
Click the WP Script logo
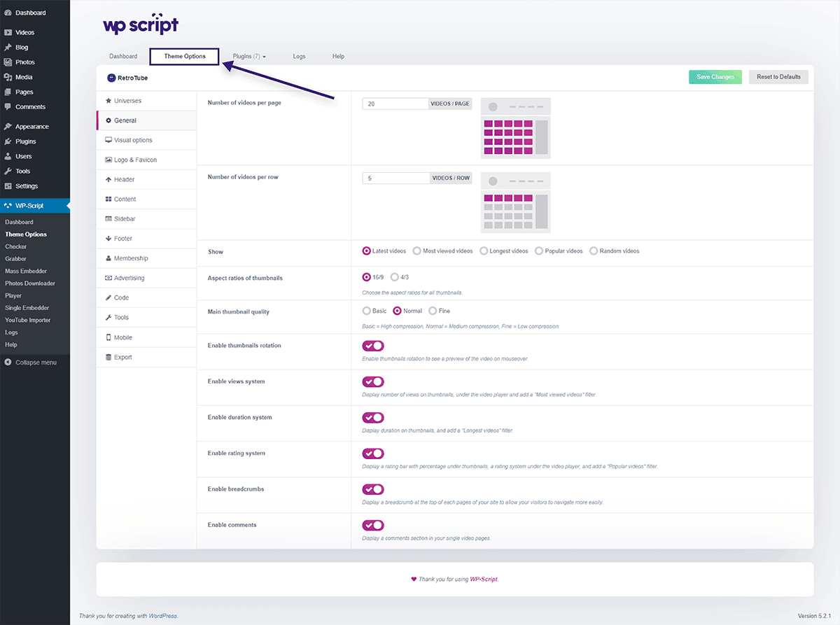(141, 24)
